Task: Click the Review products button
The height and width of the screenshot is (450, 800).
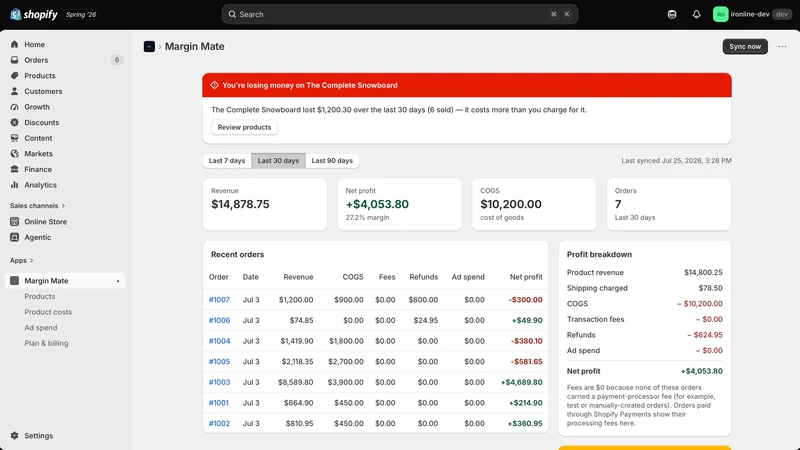Action: [244, 127]
